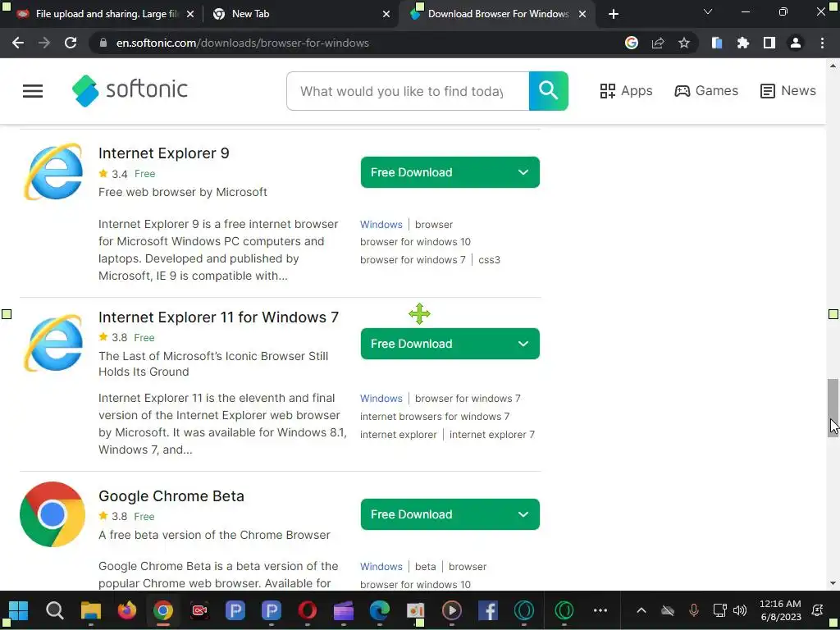
Task: Click Windows tag under Internet Explorer 11
Action: pyautogui.click(x=381, y=399)
